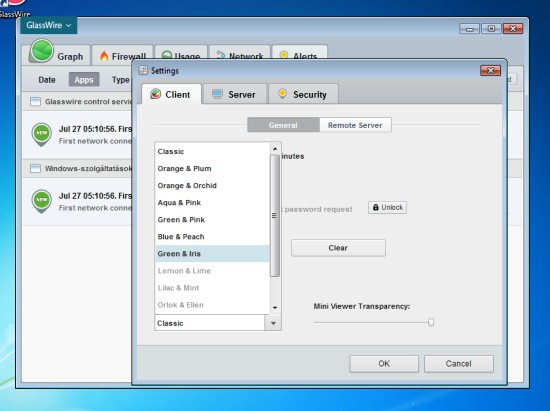The image size is (550, 411).
Task: Click the Settings title bar icon
Action: pos(143,70)
